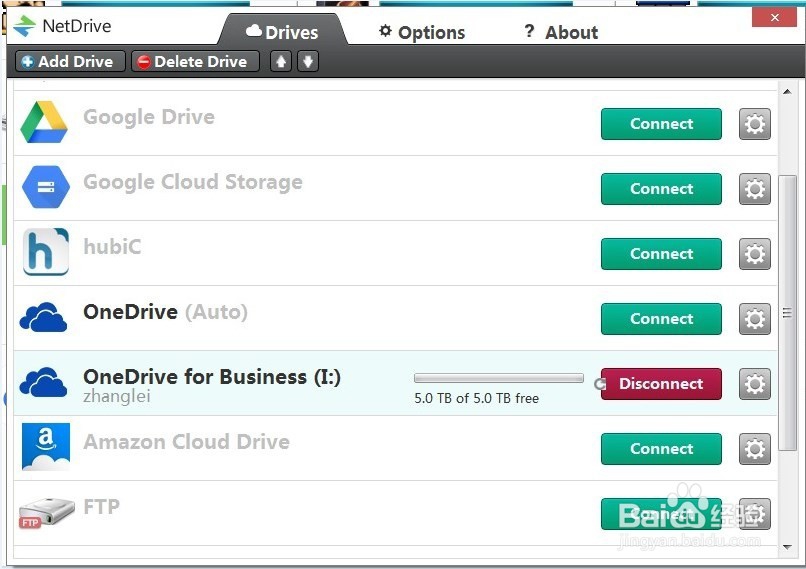This screenshot has width=806, height=569.
Task: Click the scrollbar down arrow
Action: 787,547
